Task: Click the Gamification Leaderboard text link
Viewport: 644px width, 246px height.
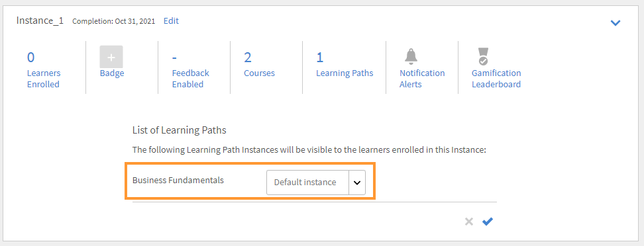Action: pos(496,79)
